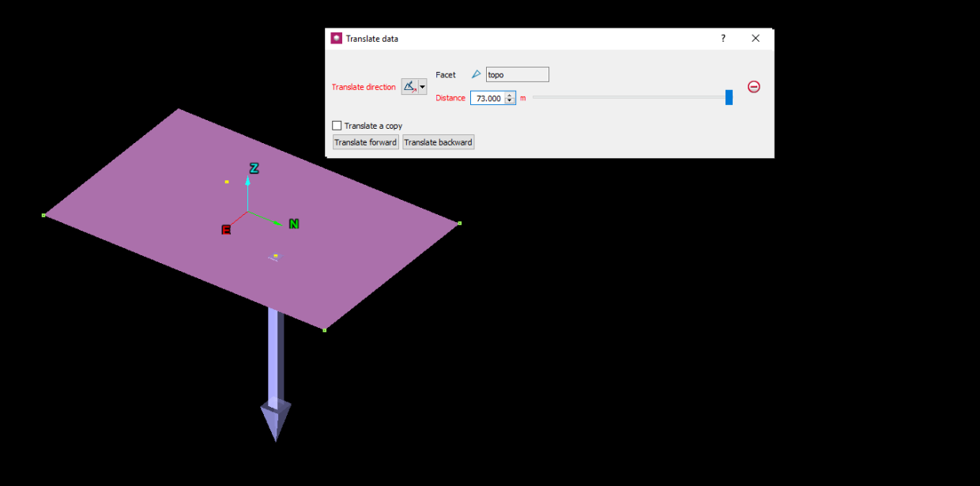Enable the Translate a copy checkbox
Screen dimensions: 980x486
pos(337,126)
